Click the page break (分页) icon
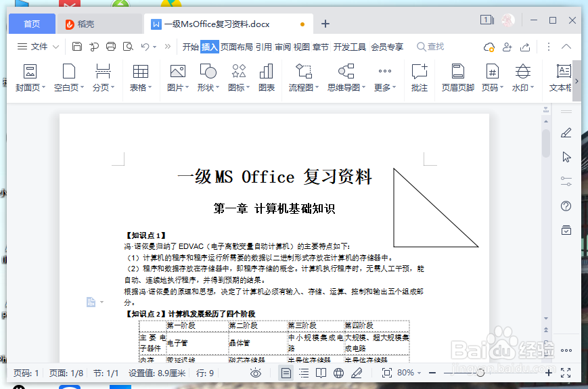The height and width of the screenshot is (389, 588). point(103,78)
